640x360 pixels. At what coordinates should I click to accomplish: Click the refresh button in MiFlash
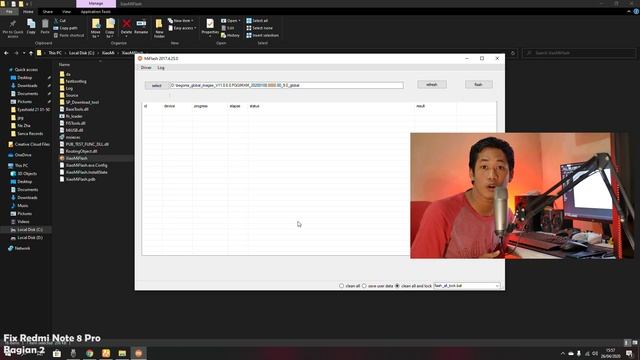432,84
